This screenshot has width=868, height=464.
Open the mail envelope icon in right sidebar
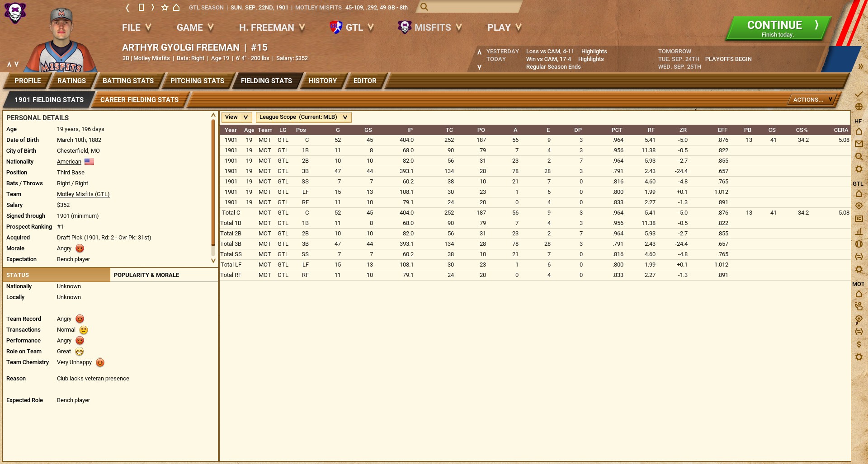pos(859,144)
